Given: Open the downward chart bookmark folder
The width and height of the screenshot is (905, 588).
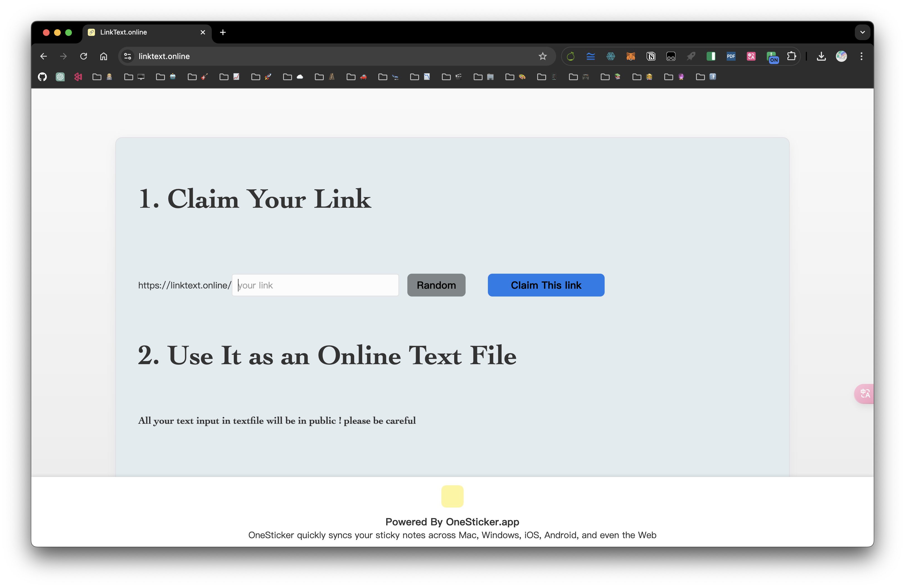Looking at the screenshot, I should tap(420, 77).
